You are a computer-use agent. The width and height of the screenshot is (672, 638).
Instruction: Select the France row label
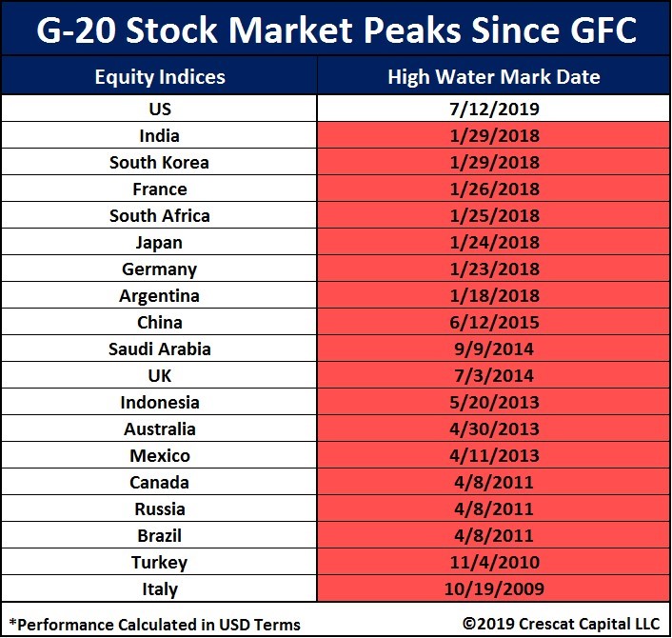click(160, 189)
